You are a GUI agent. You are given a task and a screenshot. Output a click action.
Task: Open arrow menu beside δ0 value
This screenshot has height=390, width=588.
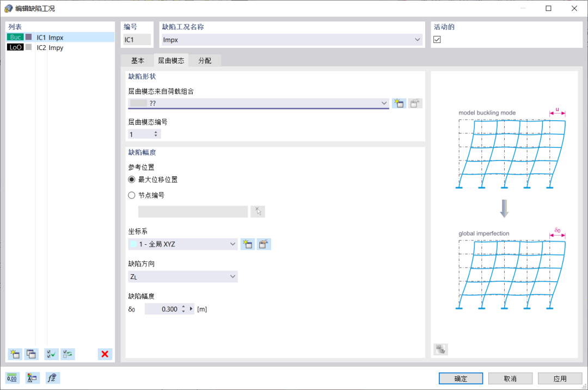(x=191, y=309)
